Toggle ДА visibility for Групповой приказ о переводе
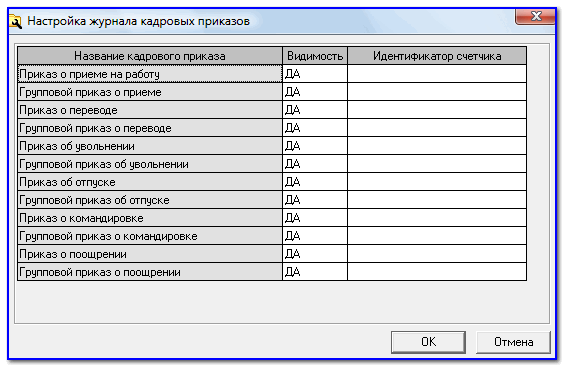 pos(315,128)
